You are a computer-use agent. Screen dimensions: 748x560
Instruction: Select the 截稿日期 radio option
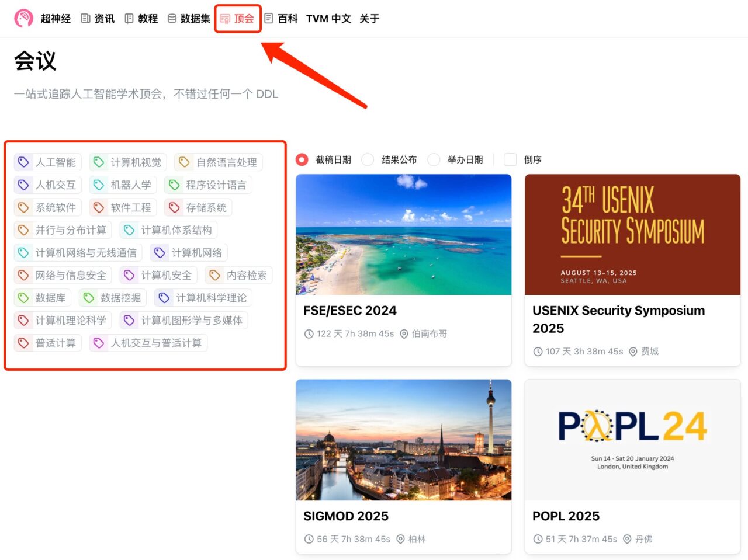tap(302, 159)
